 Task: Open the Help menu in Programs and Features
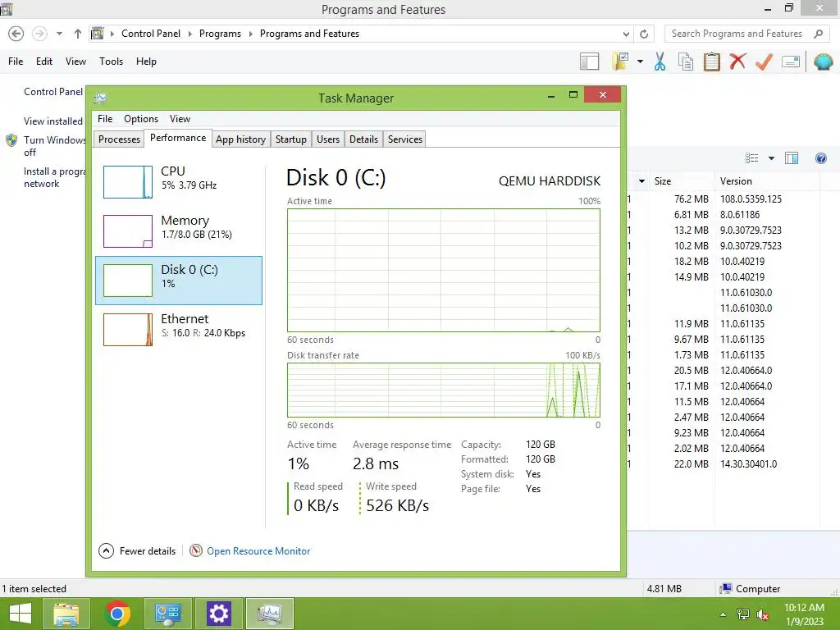(146, 62)
